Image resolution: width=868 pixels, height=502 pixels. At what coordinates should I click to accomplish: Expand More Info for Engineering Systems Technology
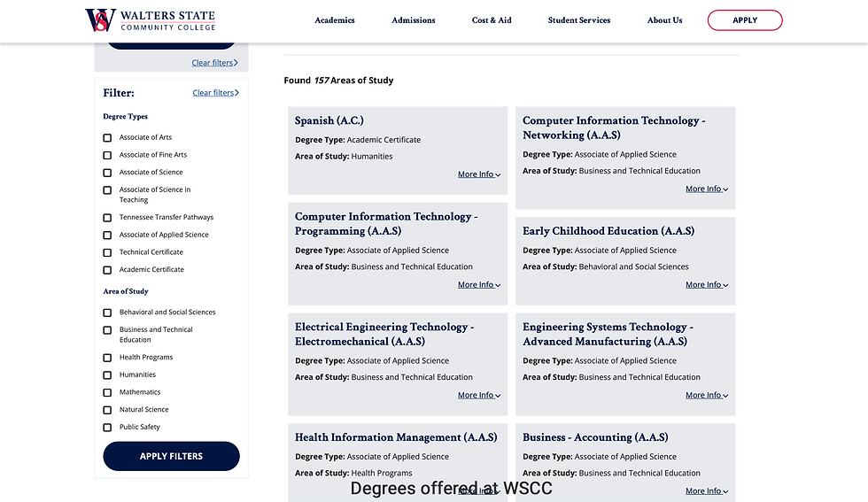[x=707, y=395]
